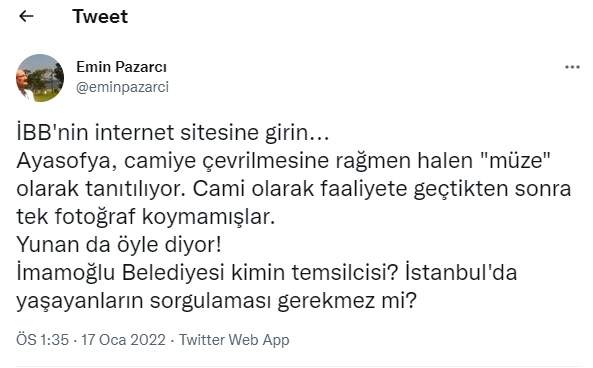Go back using the left arrow
Image resolution: width=593 pixels, height=368 pixels.
pyautogui.click(x=26, y=16)
